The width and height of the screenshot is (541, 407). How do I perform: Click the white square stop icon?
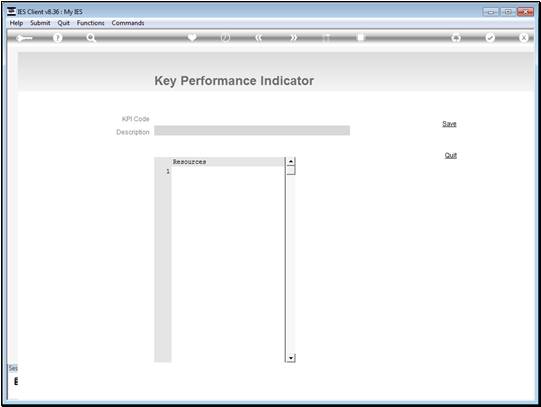click(x=361, y=37)
